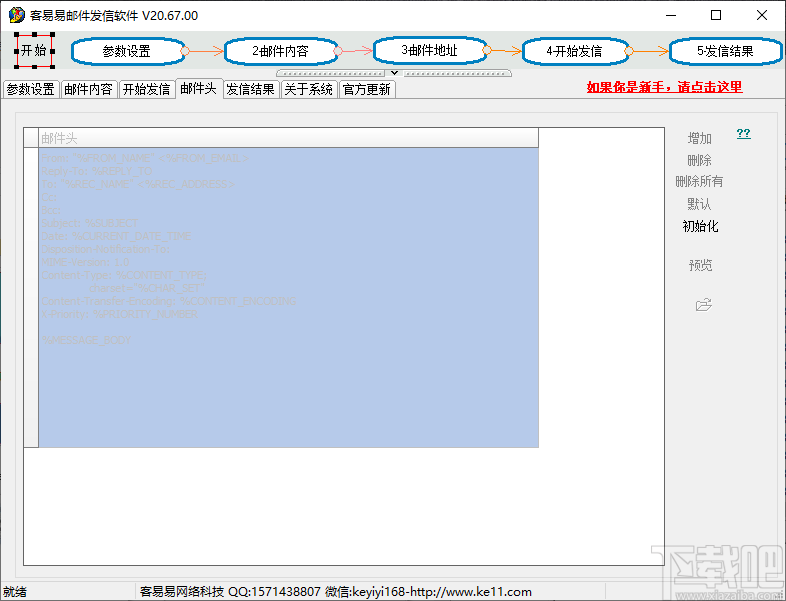Open the 官方更新 tab
The width and height of the screenshot is (786, 601).
click(367, 89)
